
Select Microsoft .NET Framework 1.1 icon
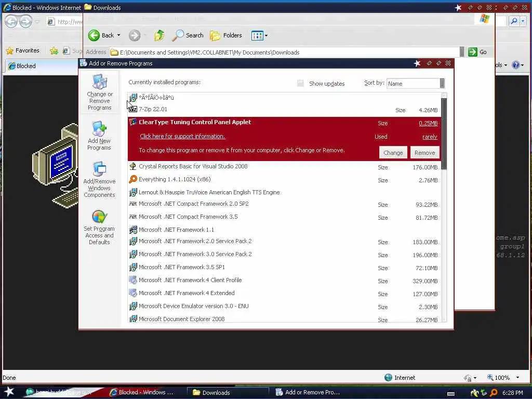133,230
